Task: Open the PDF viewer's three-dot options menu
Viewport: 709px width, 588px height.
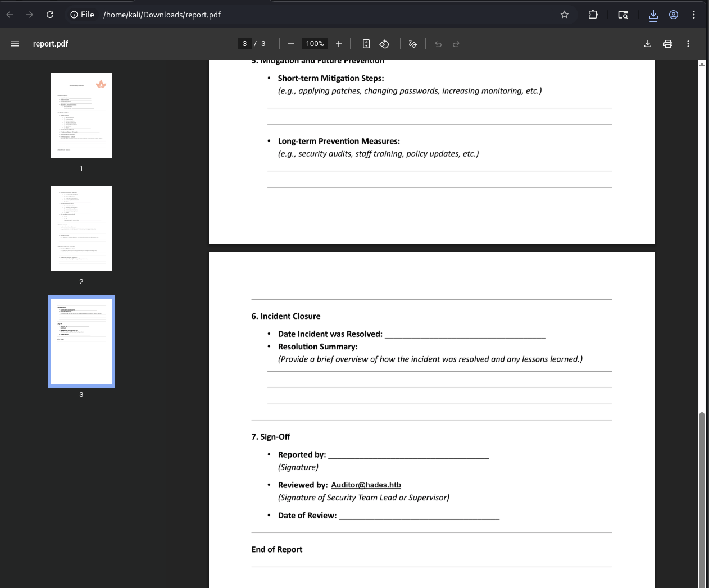Action: coord(688,43)
